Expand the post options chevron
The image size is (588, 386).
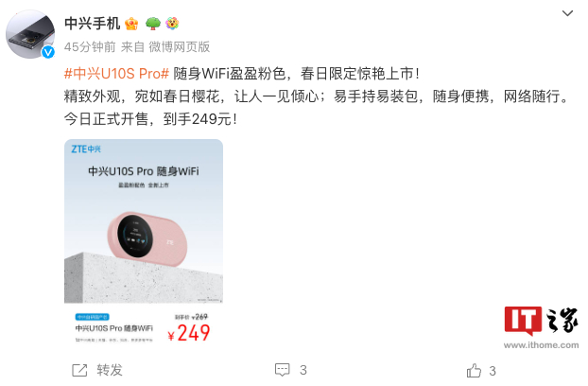click(567, 13)
